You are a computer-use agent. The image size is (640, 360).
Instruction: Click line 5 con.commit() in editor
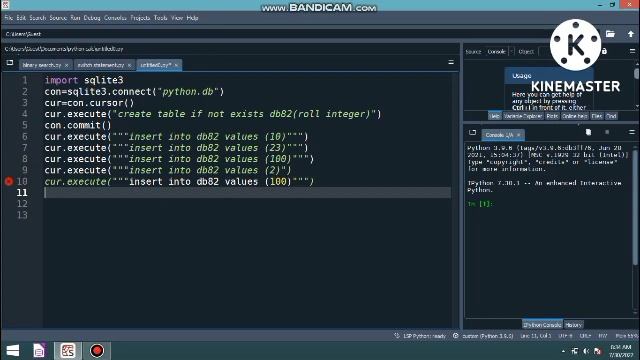78,125
